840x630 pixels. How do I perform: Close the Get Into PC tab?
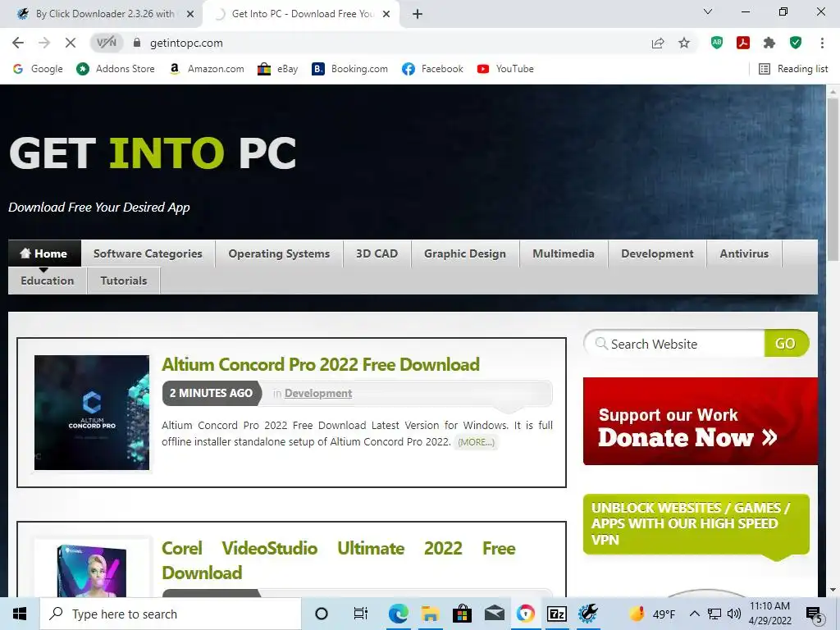point(386,14)
